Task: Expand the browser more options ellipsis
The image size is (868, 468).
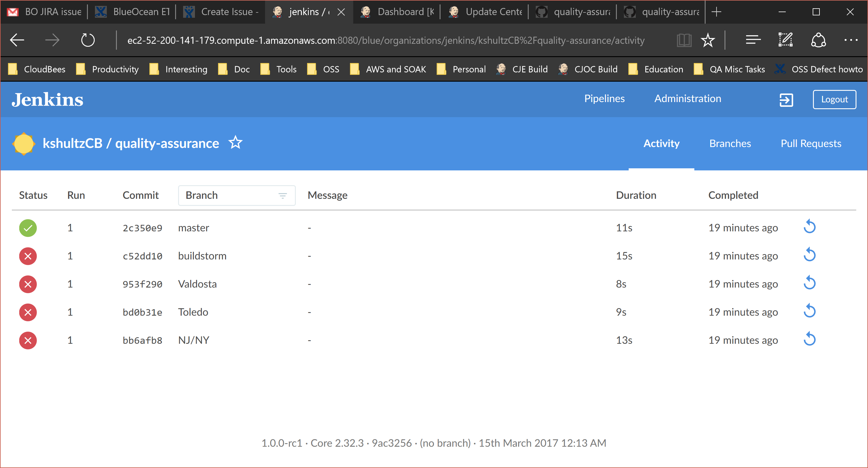Action: [851, 40]
